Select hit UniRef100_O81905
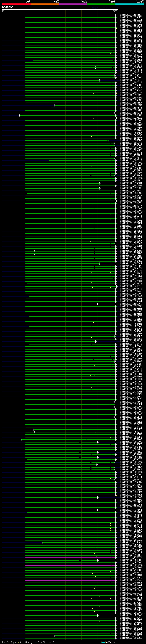The image size is (146, 644). tap(131, 165)
